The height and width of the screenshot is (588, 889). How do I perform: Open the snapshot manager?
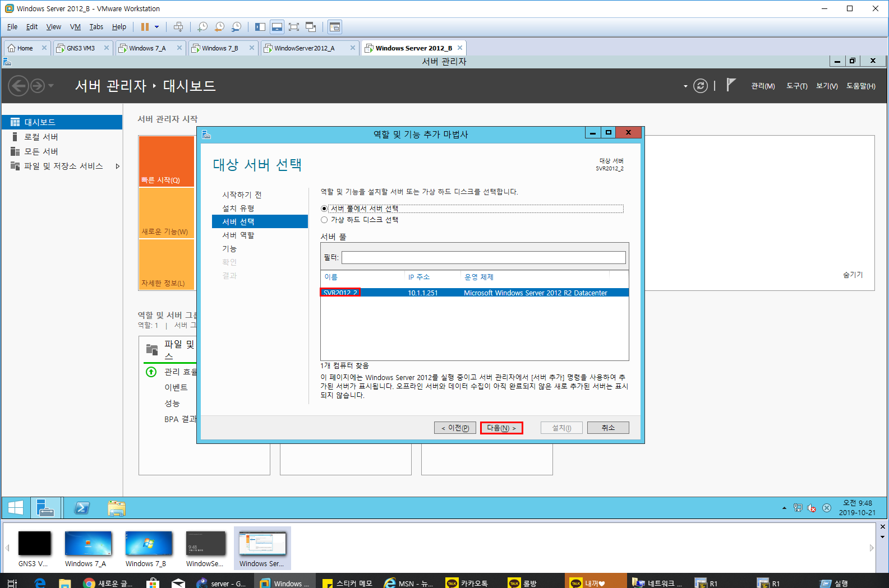pos(236,27)
